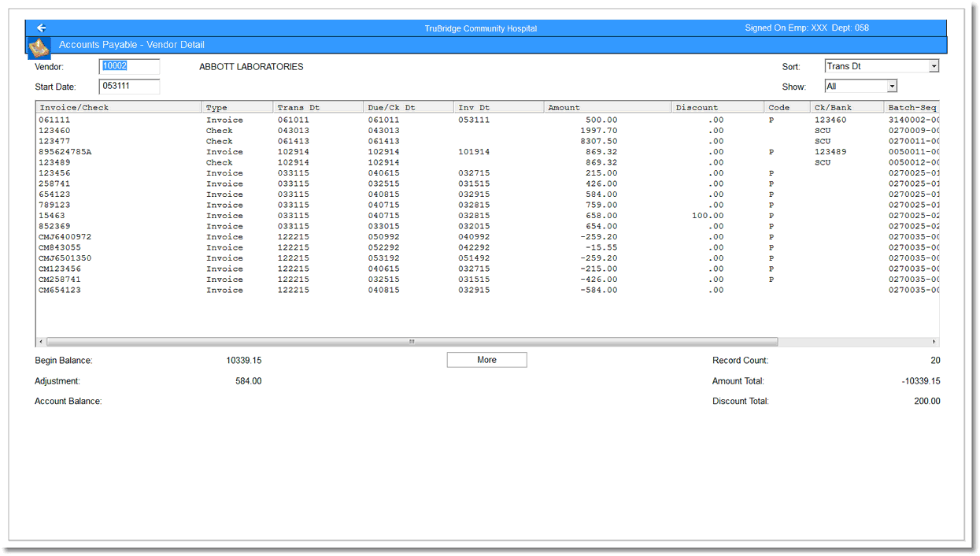This screenshot has width=980, height=556.
Task: Click the Account Balance label
Action: (x=68, y=402)
